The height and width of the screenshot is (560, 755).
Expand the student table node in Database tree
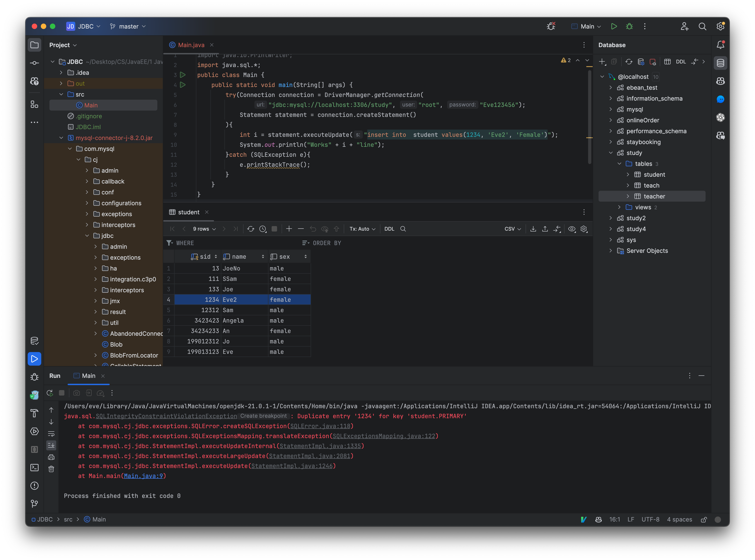628,175
